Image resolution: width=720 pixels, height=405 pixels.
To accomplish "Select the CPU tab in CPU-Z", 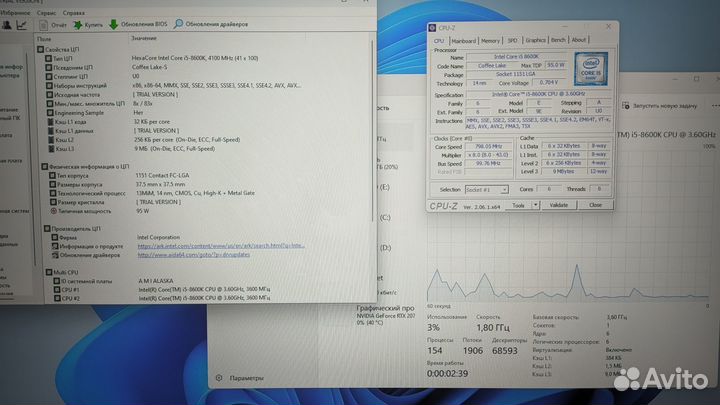I will point(439,41).
